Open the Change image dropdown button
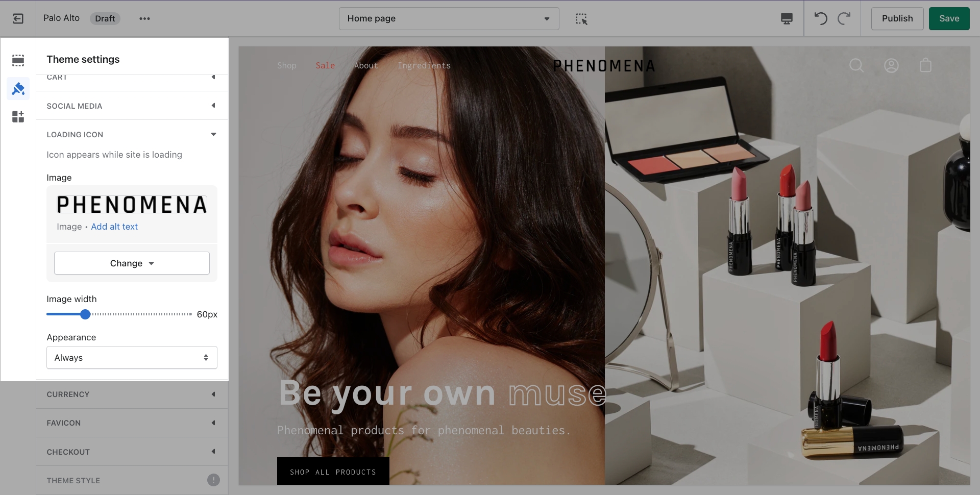The height and width of the screenshot is (495, 980). click(x=132, y=263)
